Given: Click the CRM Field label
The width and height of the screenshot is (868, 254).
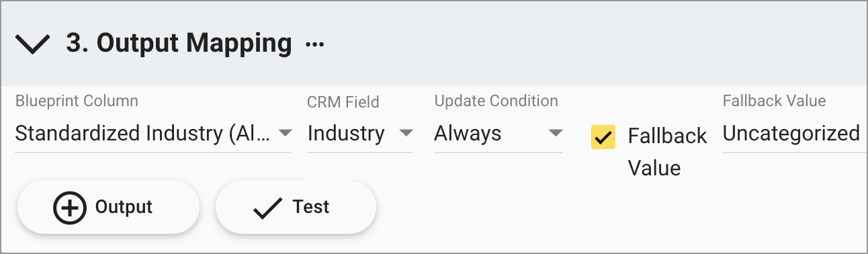Looking at the screenshot, I should click(x=343, y=102).
